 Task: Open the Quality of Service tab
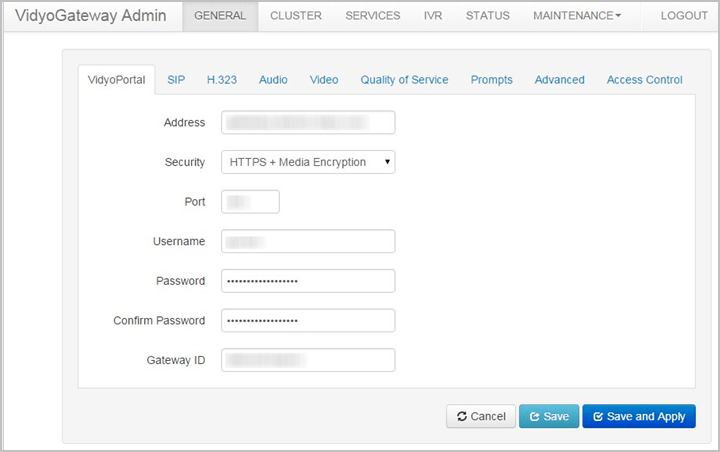pos(404,80)
